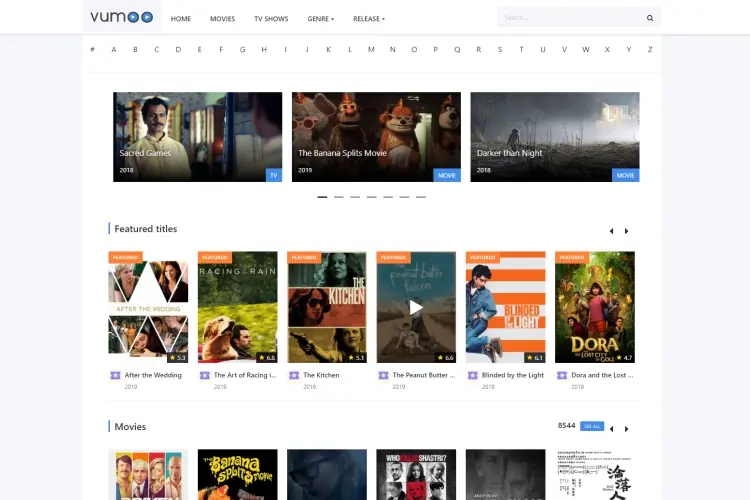Show previous Movies row items
This screenshot has height=500, width=750.
(611, 429)
